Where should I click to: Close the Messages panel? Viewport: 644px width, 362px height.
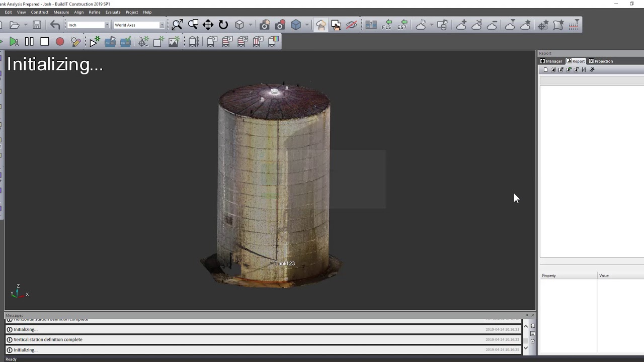(533, 316)
